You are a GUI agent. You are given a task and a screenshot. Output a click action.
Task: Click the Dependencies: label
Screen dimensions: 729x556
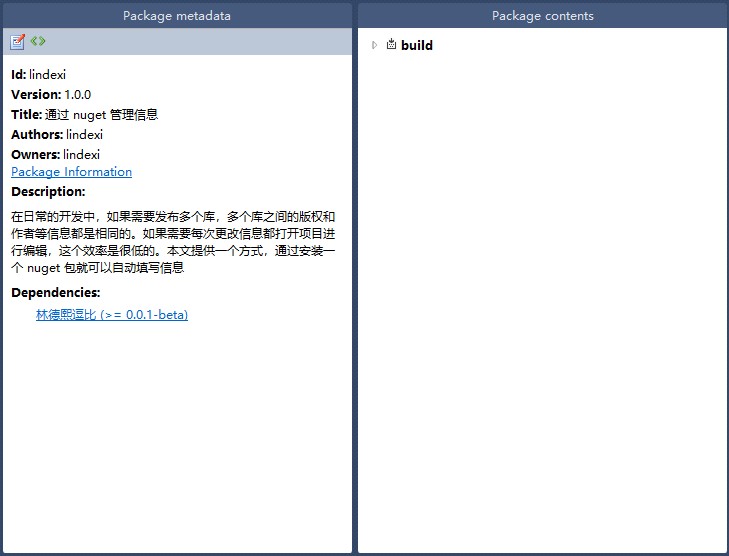56,292
